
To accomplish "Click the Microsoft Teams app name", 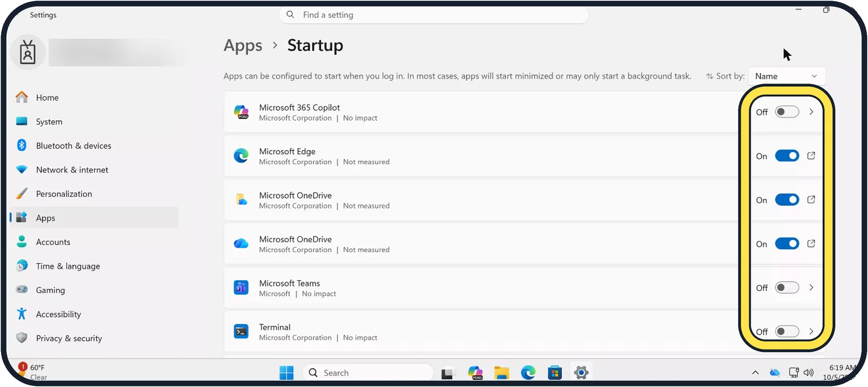I will (290, 283).
